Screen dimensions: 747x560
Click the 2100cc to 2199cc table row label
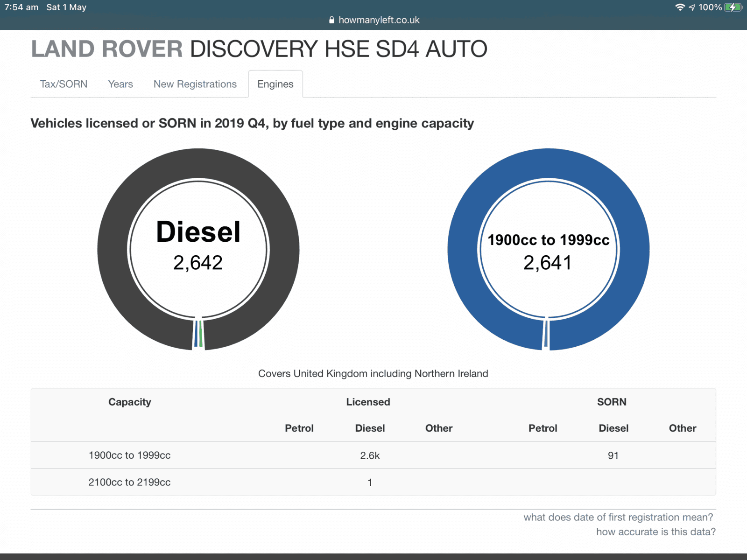pyautogui.click(x=130, y=482)
